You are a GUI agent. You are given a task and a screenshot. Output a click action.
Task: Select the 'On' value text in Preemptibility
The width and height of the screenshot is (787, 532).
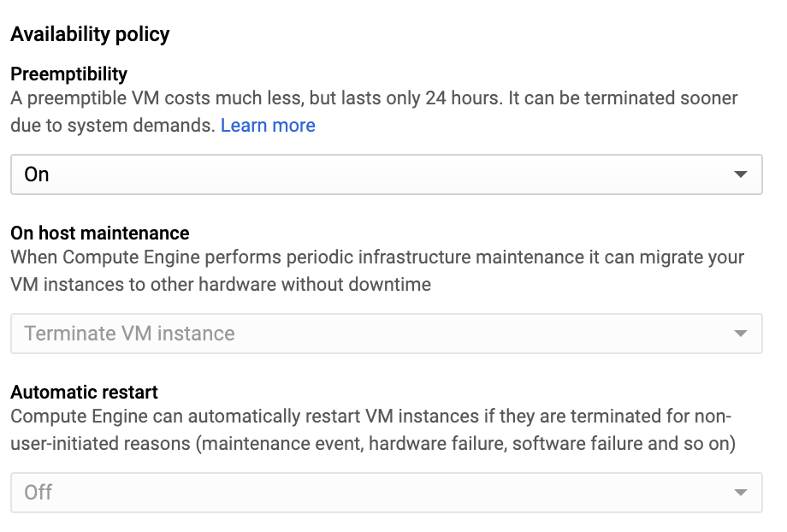pos(37,174)
